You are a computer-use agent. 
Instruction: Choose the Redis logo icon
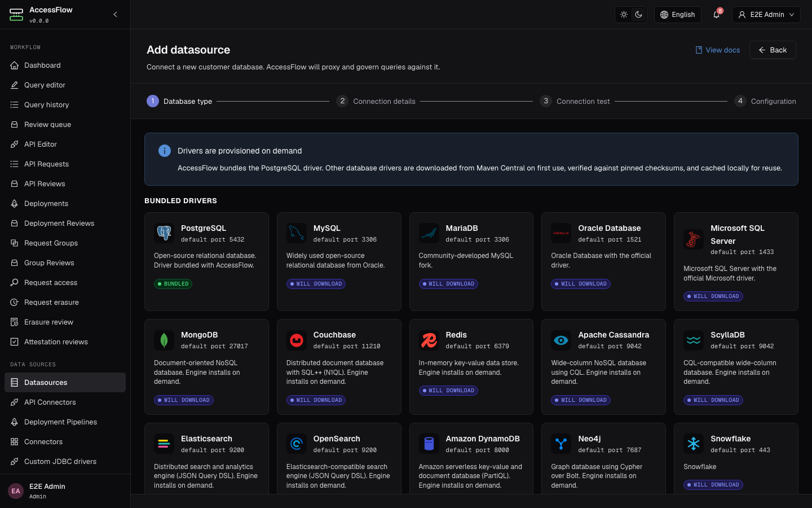[x=429, y=340]
